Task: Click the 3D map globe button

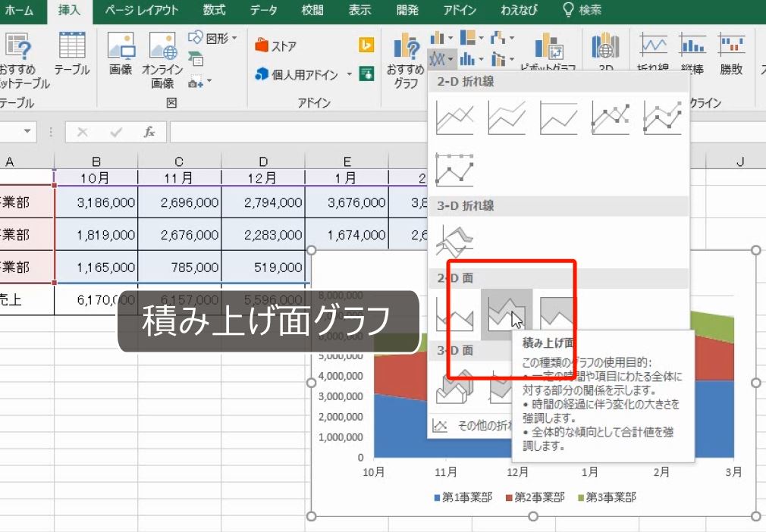Action: (605, 52)
